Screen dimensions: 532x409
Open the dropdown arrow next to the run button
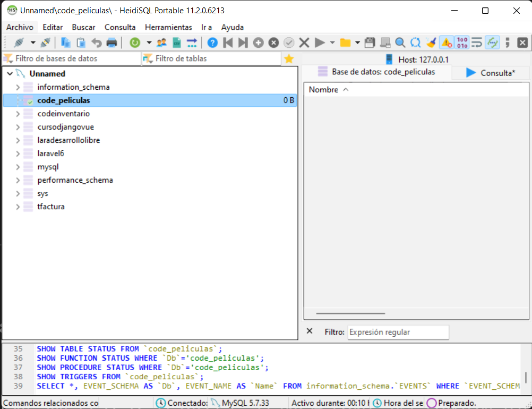[331, 44]
